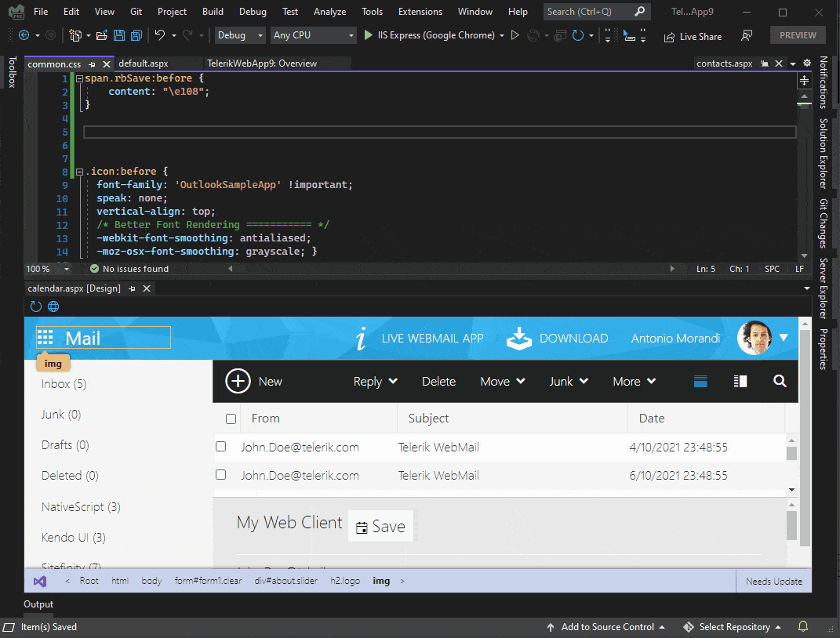Check the 6/10/2021 mail row checkbox

(220, 475)
